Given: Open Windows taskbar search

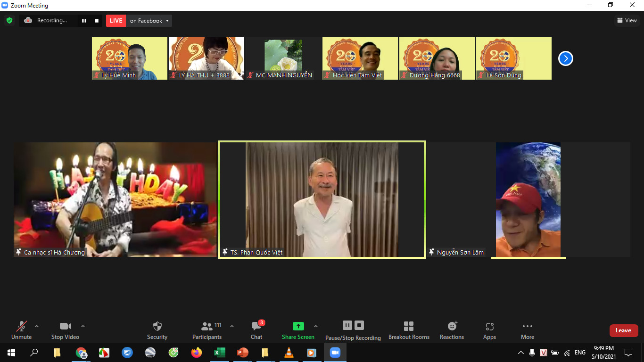Looking at the screenshot, I should (x=34, y=353).
